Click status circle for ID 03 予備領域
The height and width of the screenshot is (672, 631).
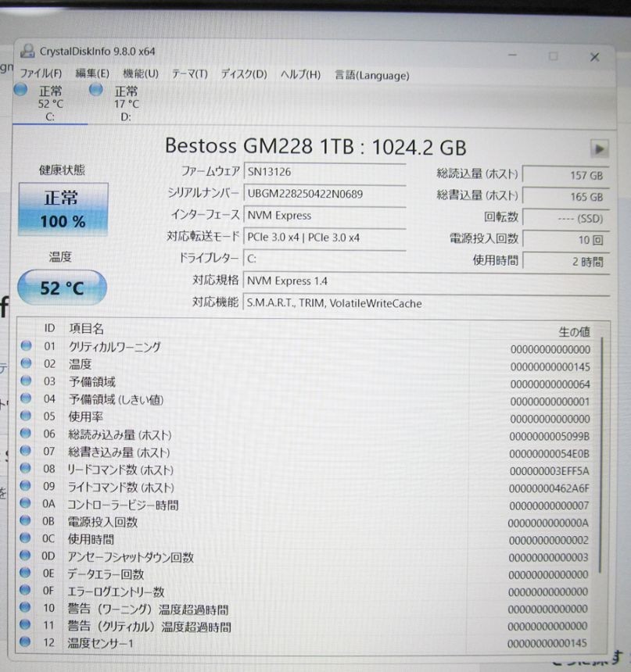[x=26, y=381]
